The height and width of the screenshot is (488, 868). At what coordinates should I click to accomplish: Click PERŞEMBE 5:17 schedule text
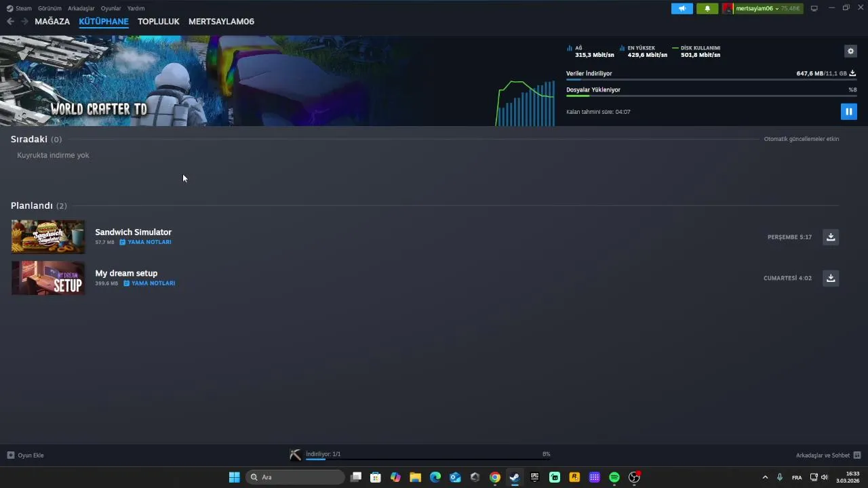[x=789, y=237]
